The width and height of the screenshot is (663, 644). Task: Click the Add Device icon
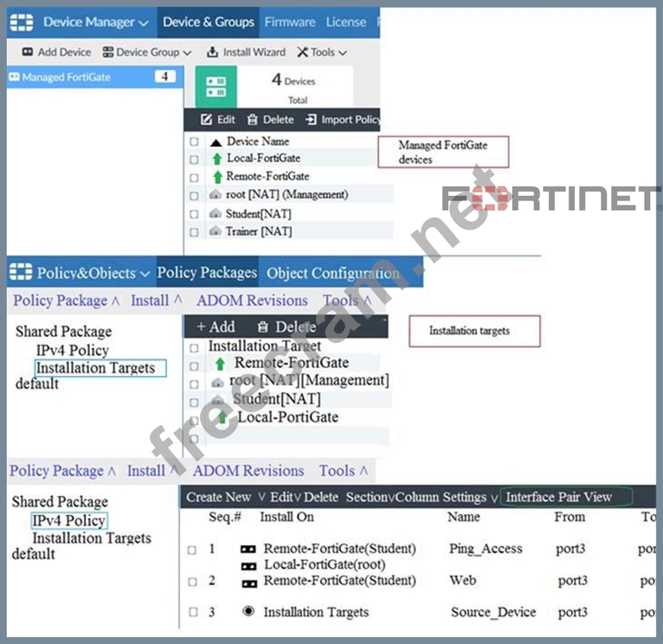(x=28, y=52)
